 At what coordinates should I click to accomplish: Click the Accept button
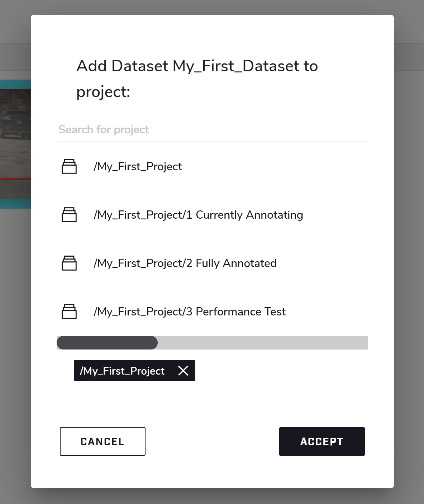[x=321, y=441]
